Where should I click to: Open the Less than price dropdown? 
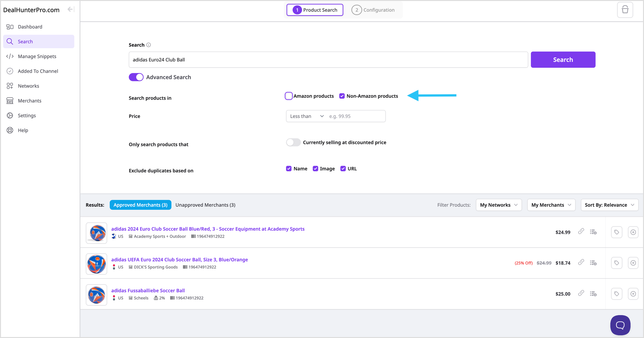307,116
